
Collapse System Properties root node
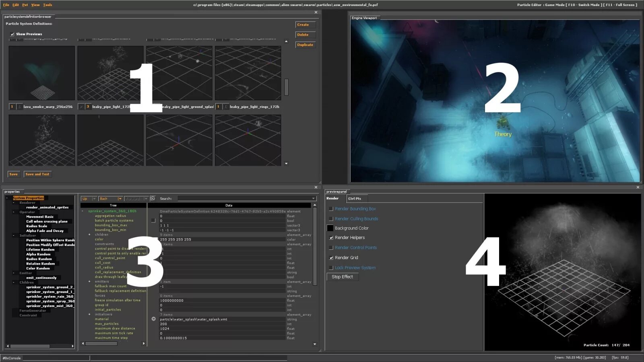pyautogui.click(x=7, y=198)
